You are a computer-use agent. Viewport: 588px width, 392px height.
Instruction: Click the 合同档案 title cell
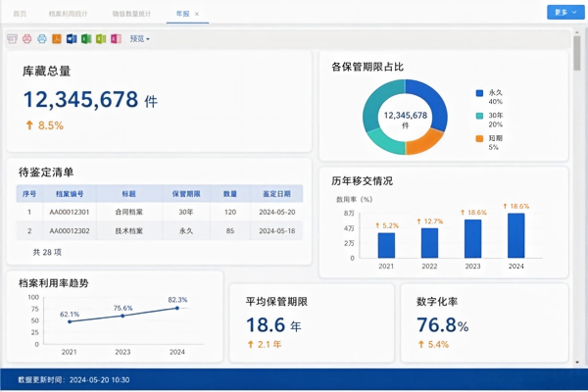tap(128, 212)
